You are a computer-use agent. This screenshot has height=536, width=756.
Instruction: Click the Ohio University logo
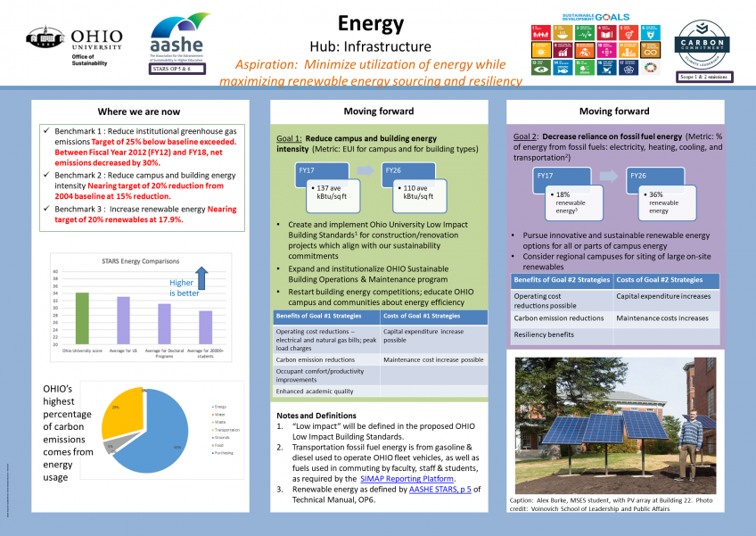coord(74,45)
